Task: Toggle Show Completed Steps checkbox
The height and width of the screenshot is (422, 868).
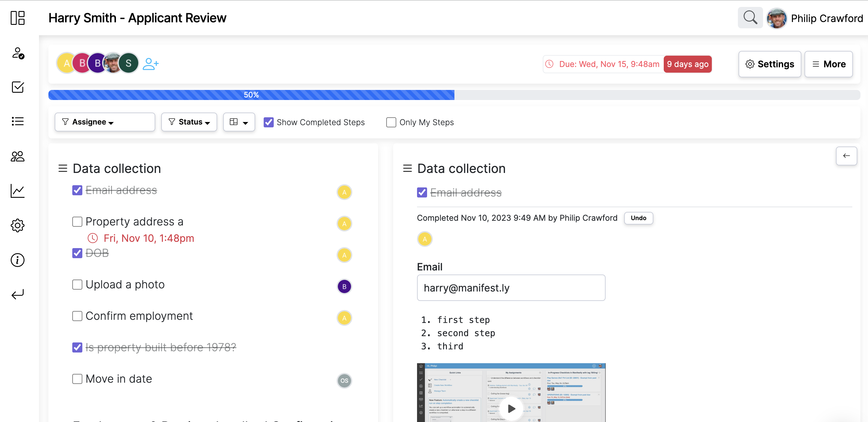Action: click(x=268, y=122)
